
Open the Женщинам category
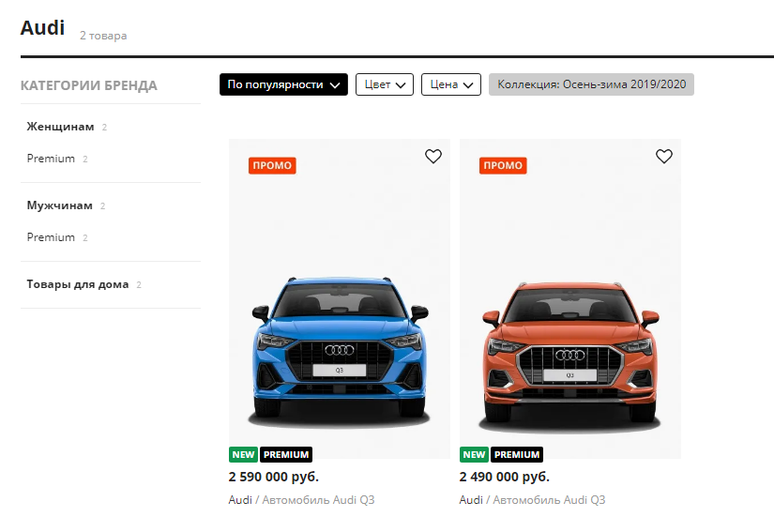coord(60,127)
